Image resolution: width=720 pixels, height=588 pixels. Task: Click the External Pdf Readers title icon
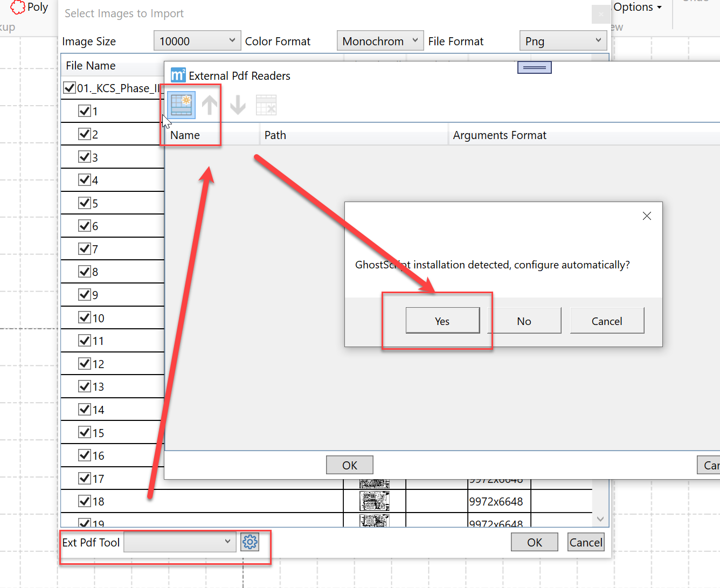point(178,75)
